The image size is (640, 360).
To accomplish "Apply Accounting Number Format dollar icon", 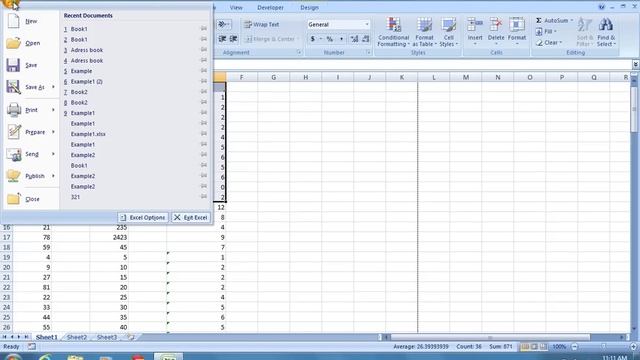I will click(312, 39).
